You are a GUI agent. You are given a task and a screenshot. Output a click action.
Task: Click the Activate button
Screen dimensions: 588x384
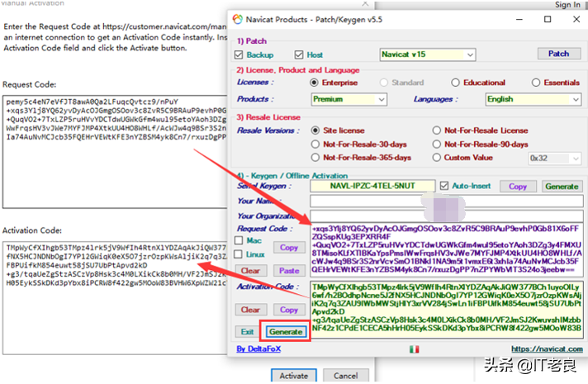click(294, 376)
